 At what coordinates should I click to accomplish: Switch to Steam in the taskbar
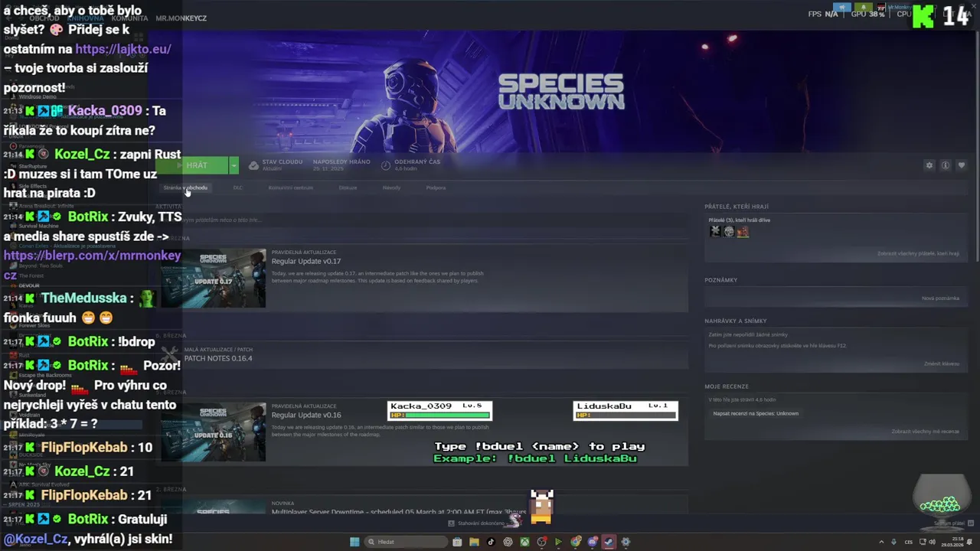click(x=609, y=542)
